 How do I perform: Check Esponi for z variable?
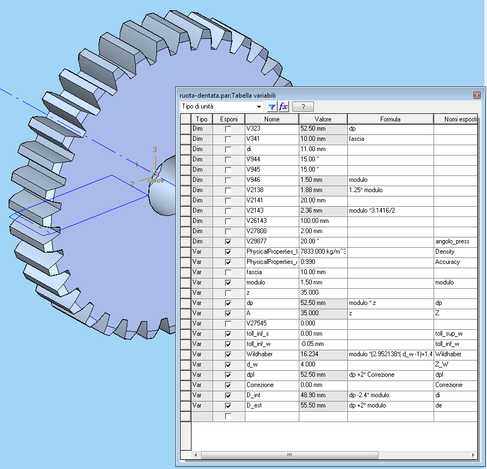(228, 293)
